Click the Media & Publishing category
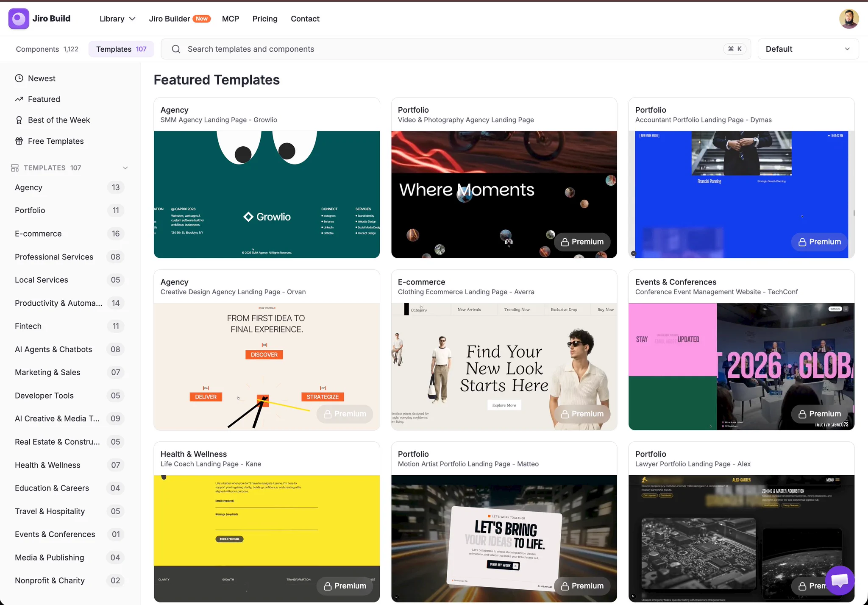This screenshot has height=605, width=868. [70, 558]
